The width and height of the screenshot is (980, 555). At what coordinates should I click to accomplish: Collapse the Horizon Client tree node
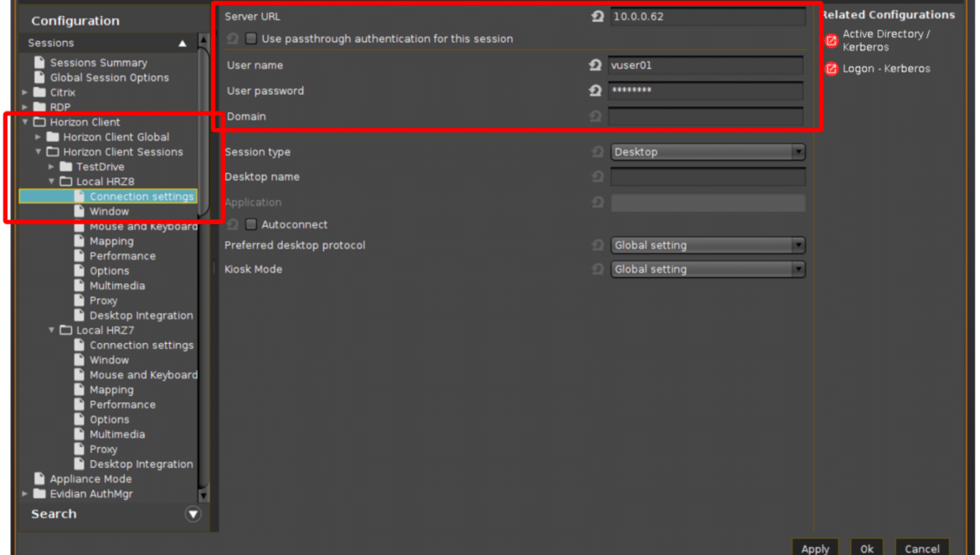pos(25,121)
